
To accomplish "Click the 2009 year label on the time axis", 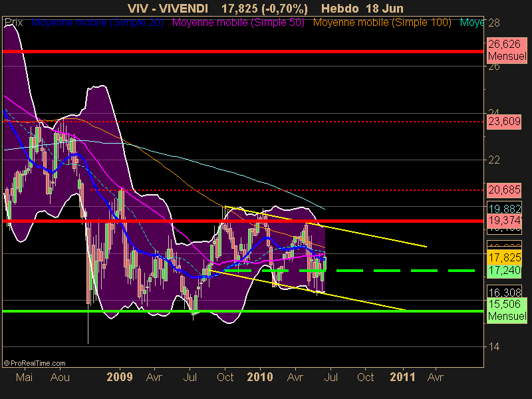I will click(x=120, y=377).
